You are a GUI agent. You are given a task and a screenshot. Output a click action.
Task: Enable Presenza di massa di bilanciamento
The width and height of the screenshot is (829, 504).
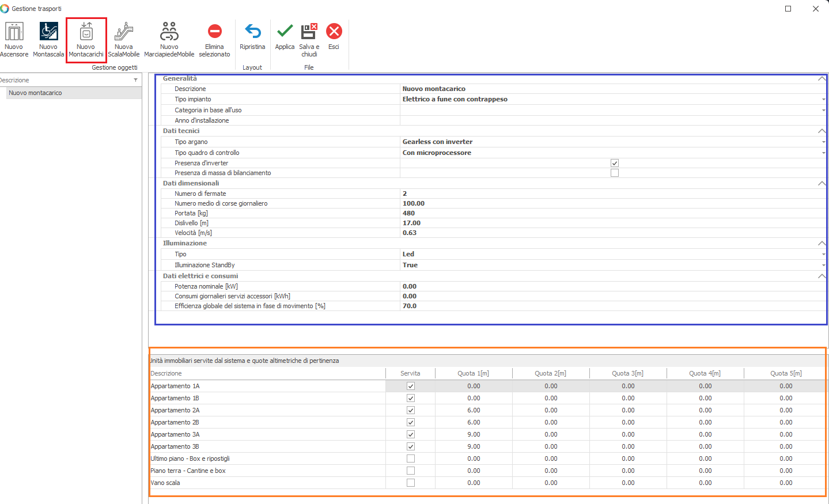[615, 173]
